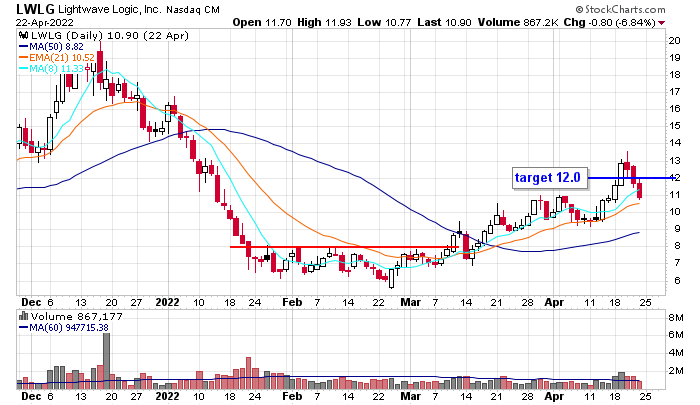
Task: Click the blue horizontal target line
Action: (x=631, y=178)
